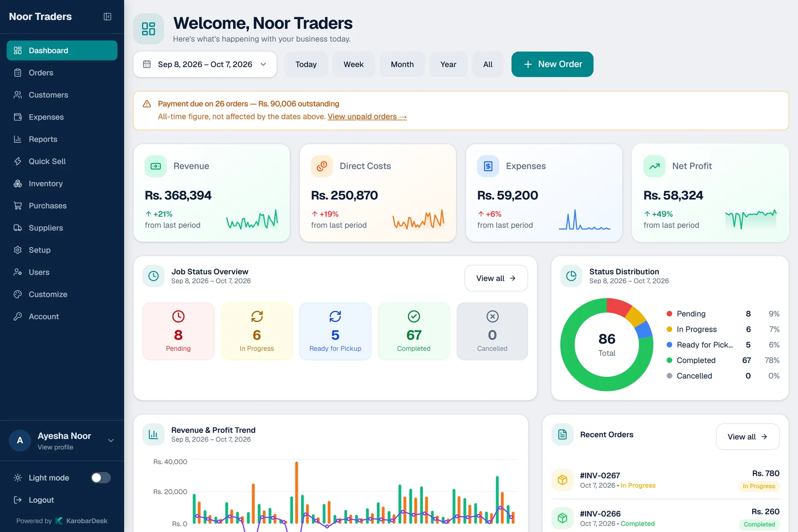Click the Reports bar chart icon
Image resolution: width=798 pixels, height=532 pixels.
[x=18, y=139]
